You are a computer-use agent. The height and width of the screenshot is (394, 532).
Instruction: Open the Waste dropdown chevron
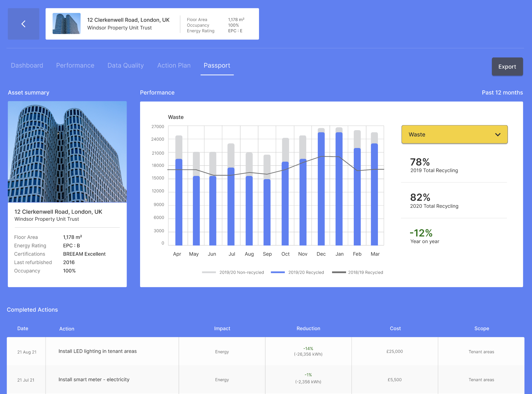tap(497, 135)
